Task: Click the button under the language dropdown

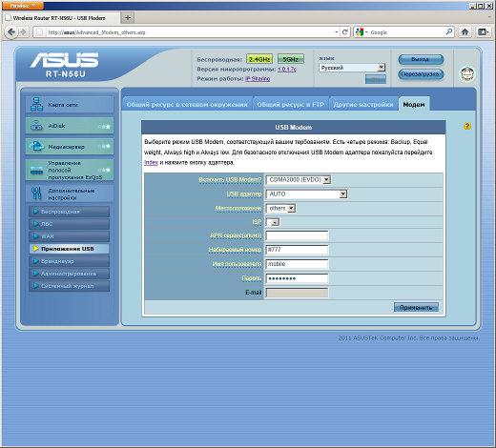Action: point(376,79)
